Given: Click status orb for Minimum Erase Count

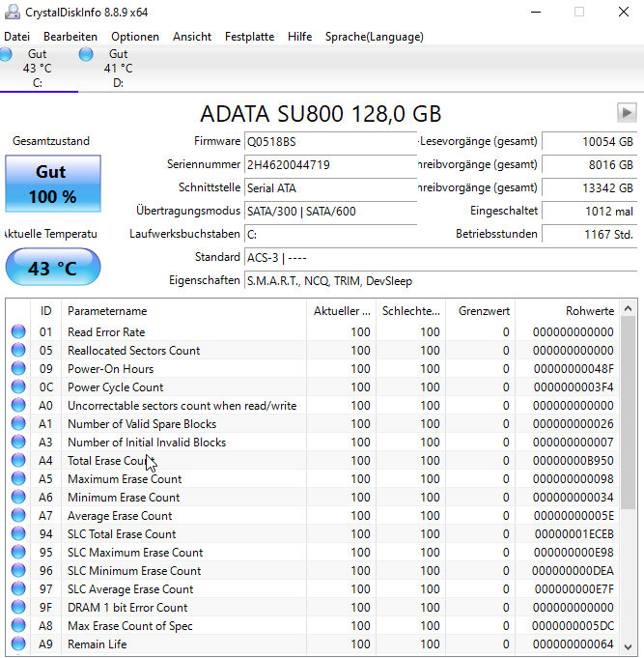Looking at the screenshot, I should tap(18, 497).
